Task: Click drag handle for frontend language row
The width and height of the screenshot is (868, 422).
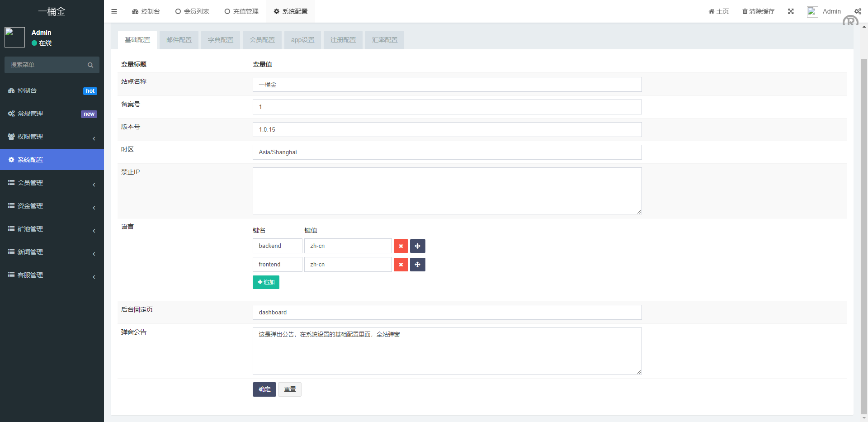Action: (x=417, y=265)
